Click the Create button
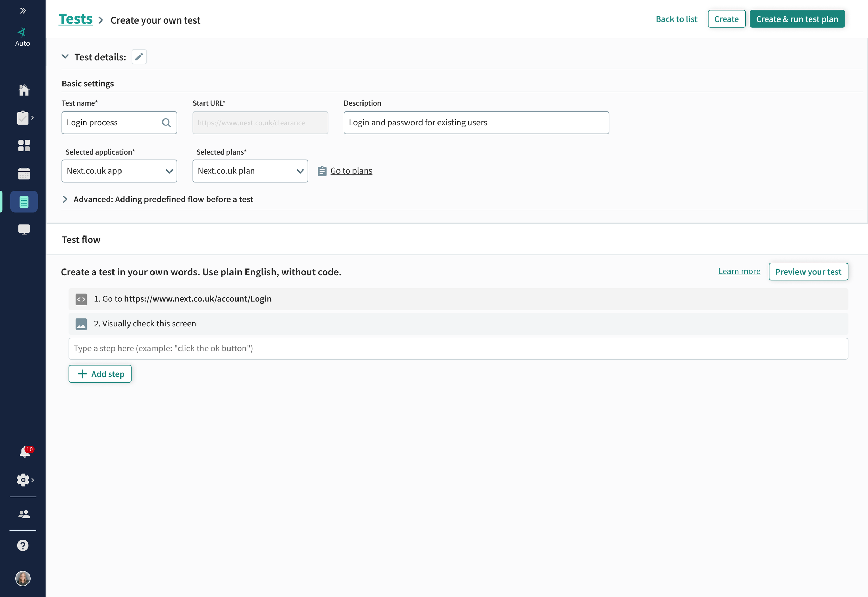The width and height of the screenshot is (868, 597). pyautogui.click(x=726, y=19)
